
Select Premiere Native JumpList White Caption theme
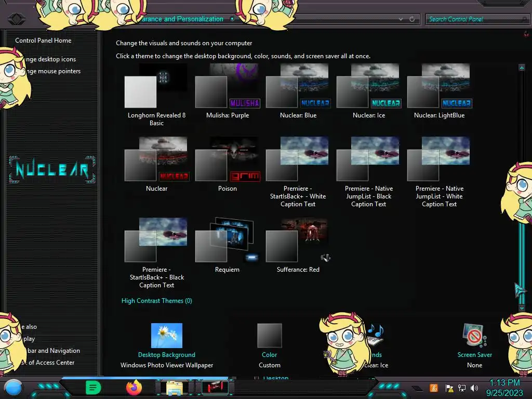click(x=440, y=172)
